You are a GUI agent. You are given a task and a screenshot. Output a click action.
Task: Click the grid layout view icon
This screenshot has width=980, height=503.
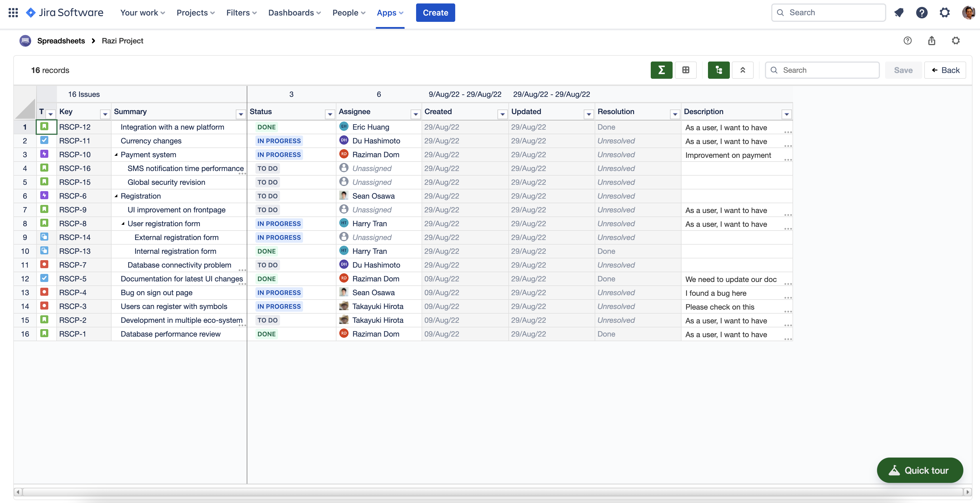click(686, 70)
